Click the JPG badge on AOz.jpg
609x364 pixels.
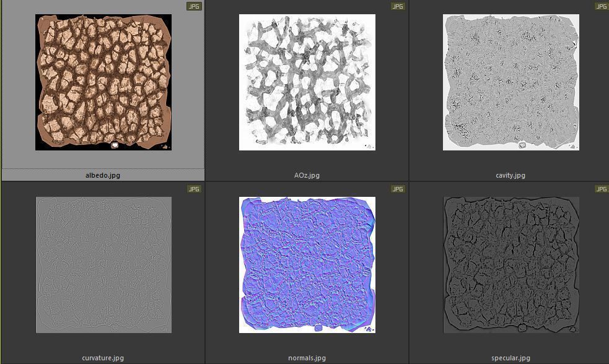[398, 6]
